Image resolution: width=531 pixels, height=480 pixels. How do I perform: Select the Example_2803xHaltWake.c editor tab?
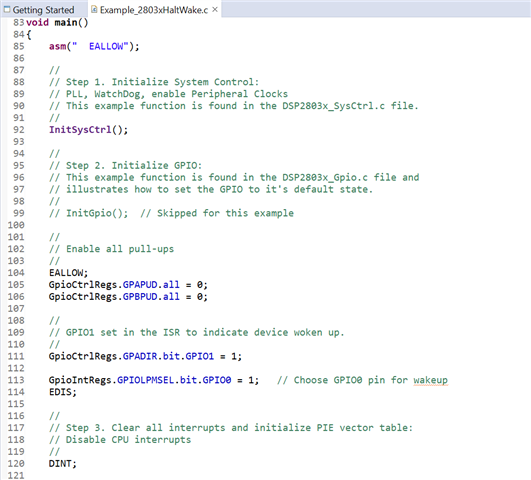click(x=154, y=10)
